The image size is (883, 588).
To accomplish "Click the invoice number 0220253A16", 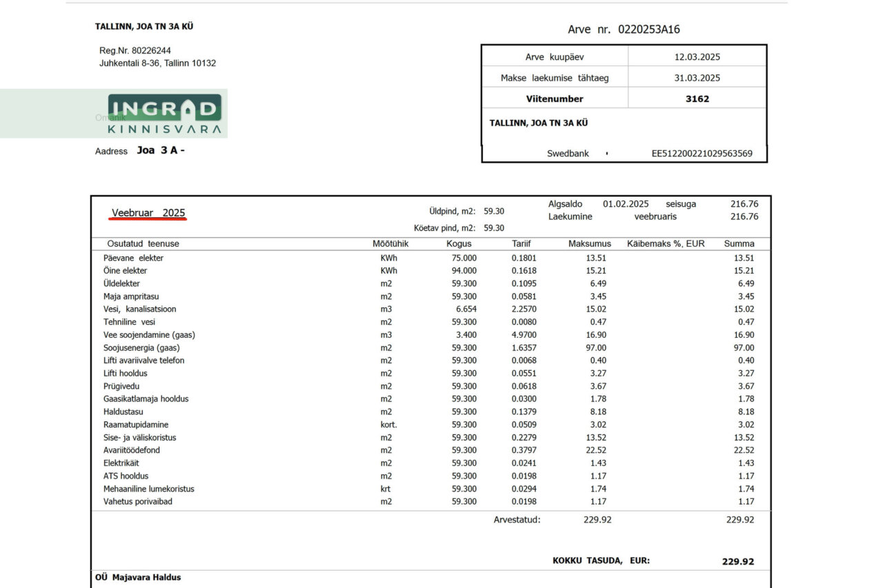I will click(649, 29).
